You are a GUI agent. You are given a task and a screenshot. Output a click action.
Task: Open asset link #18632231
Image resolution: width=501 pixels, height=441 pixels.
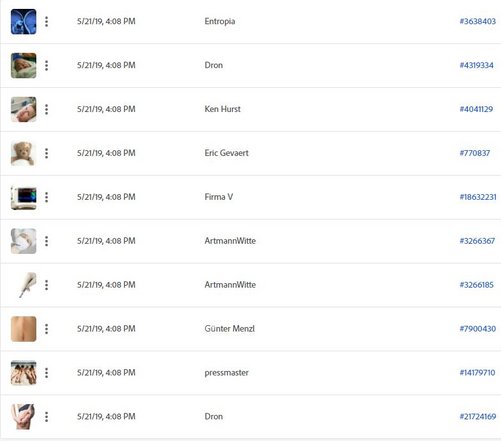pyautogui.click(x=478, y=197)
